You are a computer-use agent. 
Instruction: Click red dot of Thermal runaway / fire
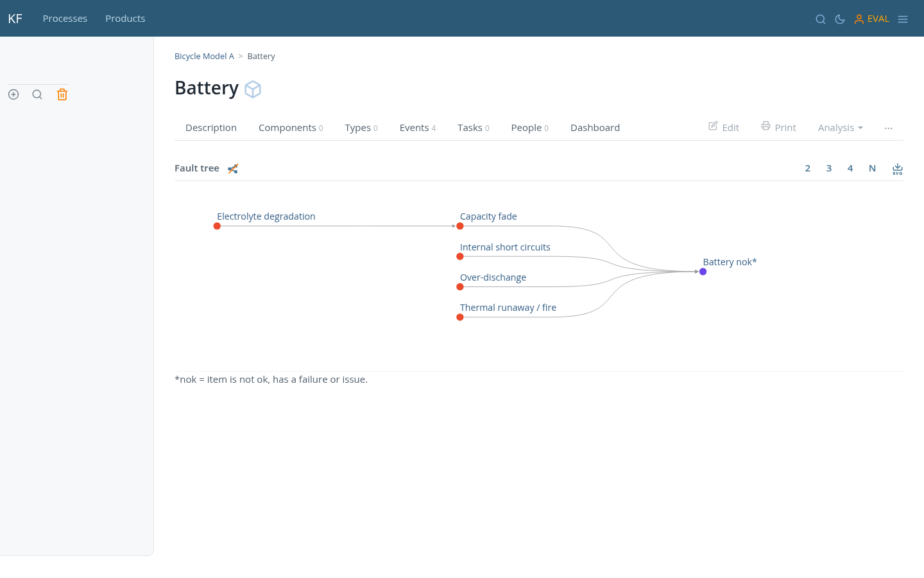[x=460, y=317]
